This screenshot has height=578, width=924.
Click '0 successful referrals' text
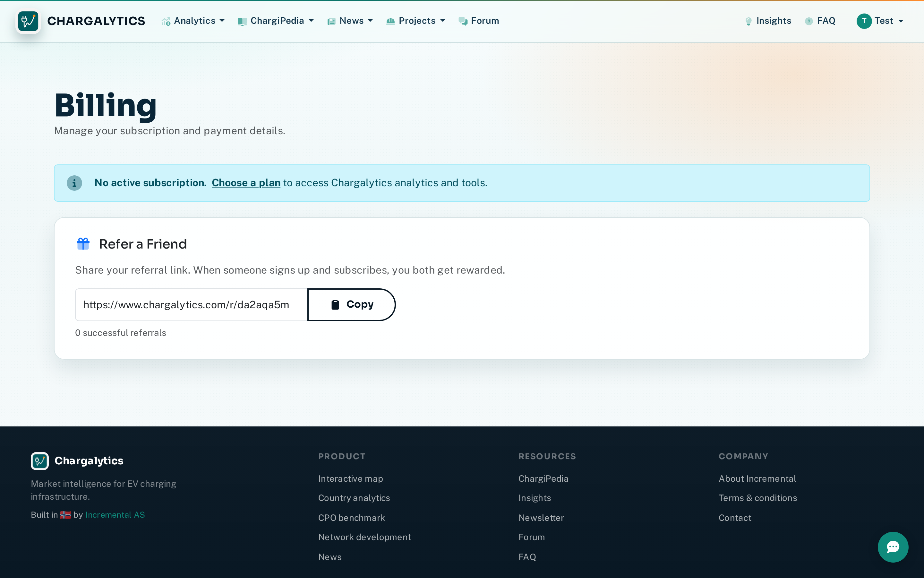coord(121,333)
